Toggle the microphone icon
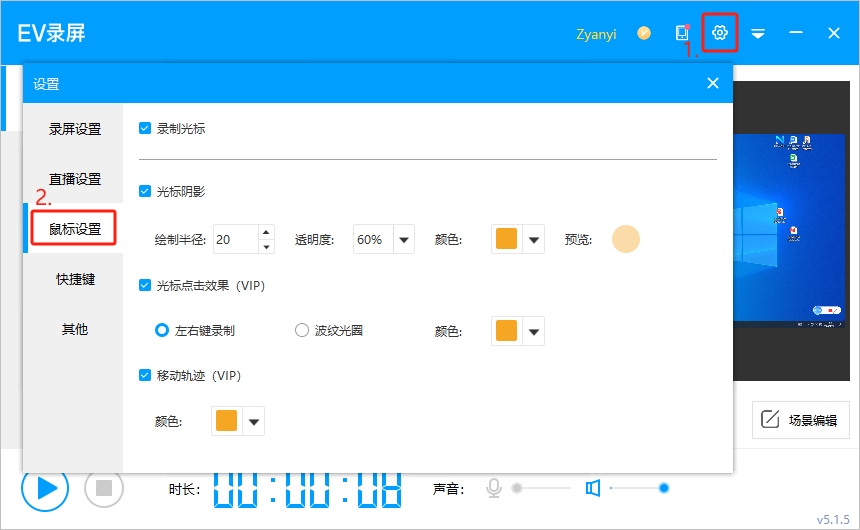 click(494, 488)
